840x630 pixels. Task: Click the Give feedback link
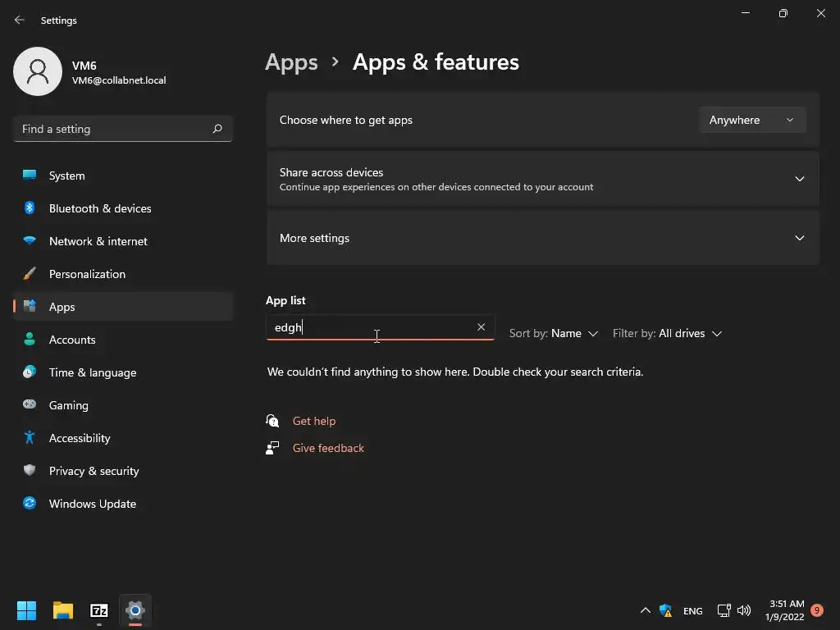coord(328,448)
